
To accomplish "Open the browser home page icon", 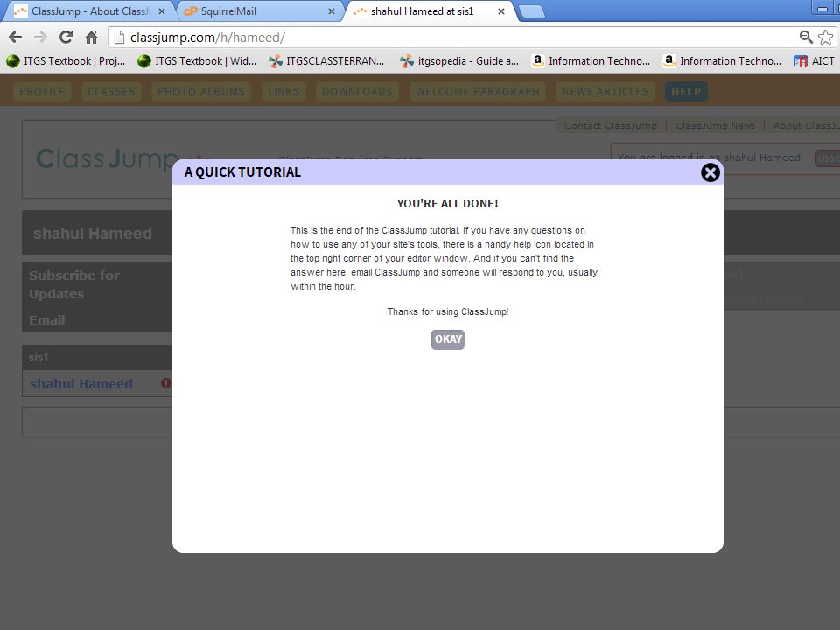I will coord(92,37).
